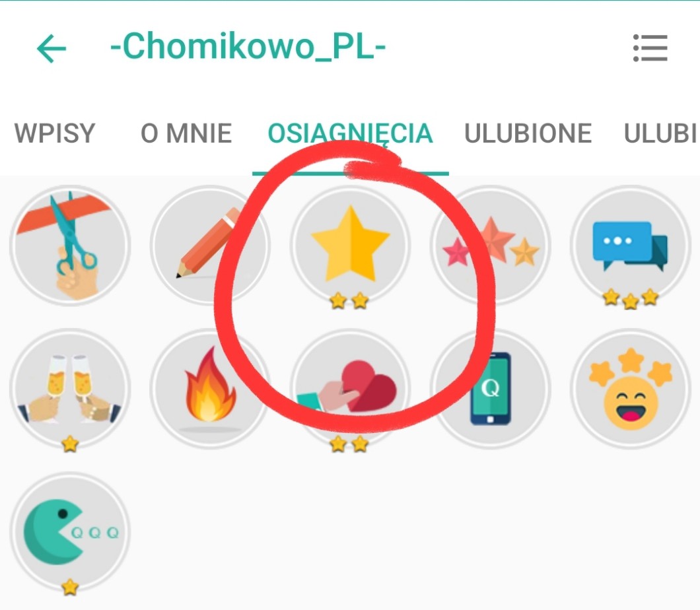
Task: Open the list menu icon
Action: tap(650, 48)
